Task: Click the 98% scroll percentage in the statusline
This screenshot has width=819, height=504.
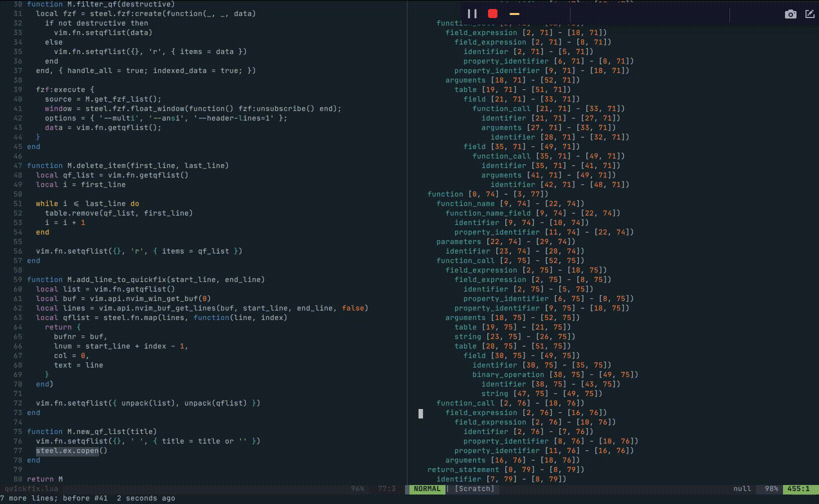Action: click(x=771, y=489)
